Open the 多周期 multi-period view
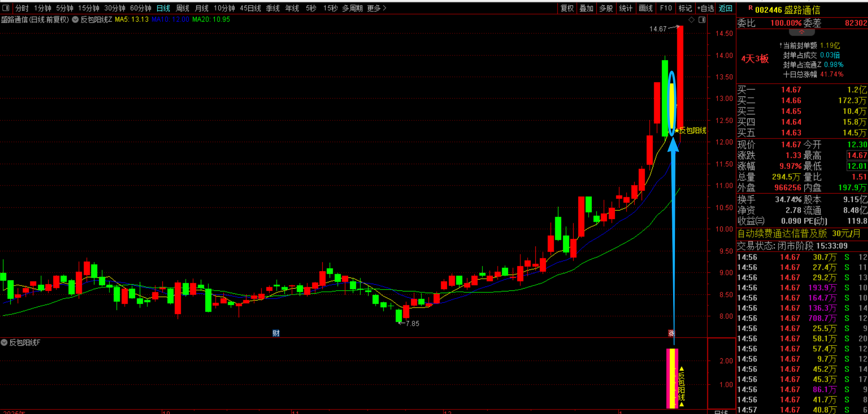Screen dimensions: 868x414 coord(352,8)
